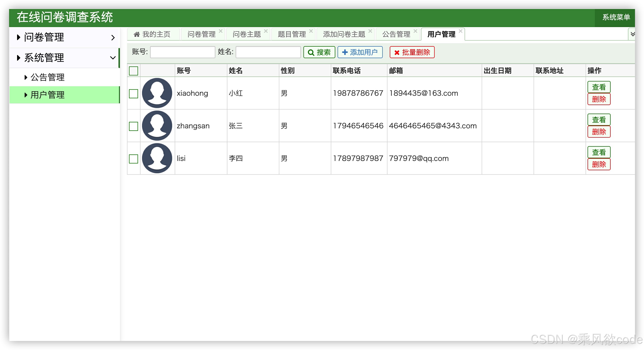644x350 pixels.
Task: Close the 题目管理 tab
Action: pos(311,31)
